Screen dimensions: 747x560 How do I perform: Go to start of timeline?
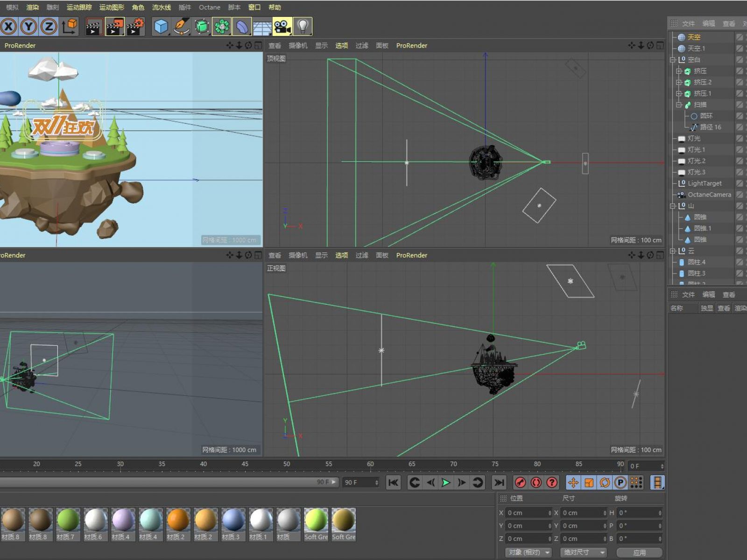393,483
